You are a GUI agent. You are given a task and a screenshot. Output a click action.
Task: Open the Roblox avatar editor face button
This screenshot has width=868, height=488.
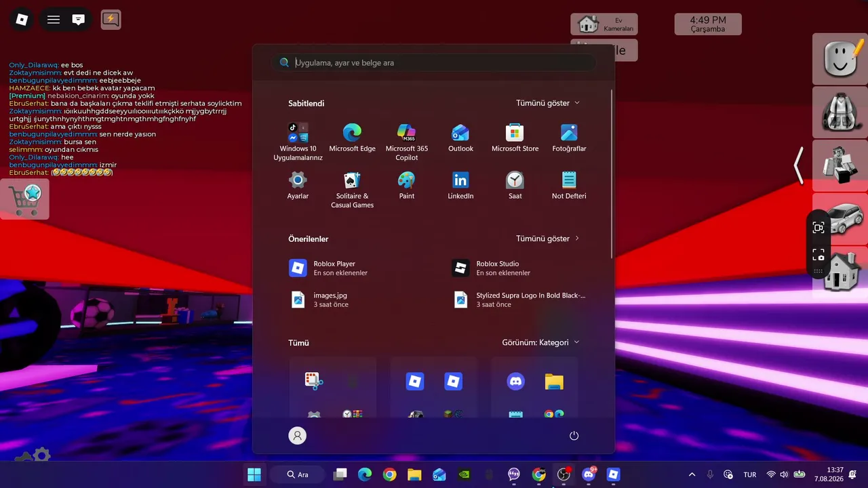tap(840, 58)
